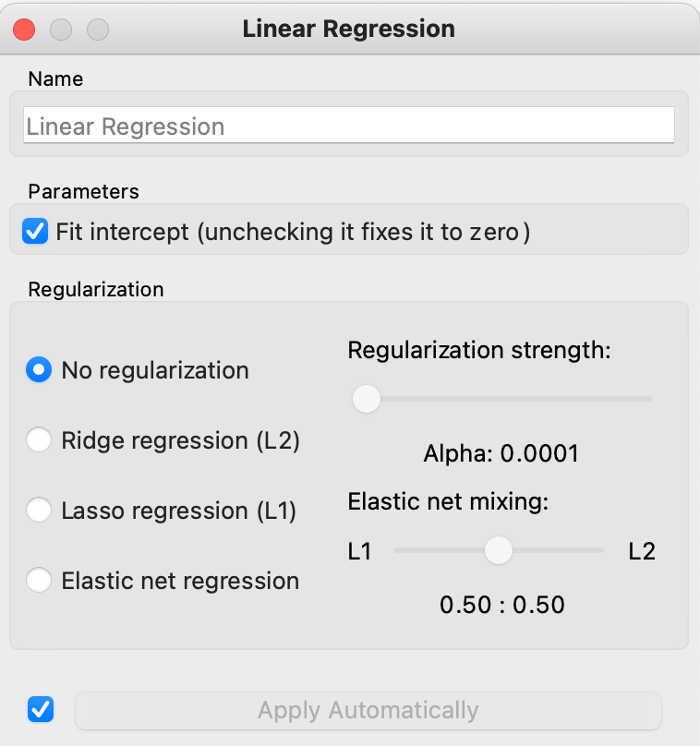Minimize the Linear Regression window
The height and width of the screenshot is (746, 700).
pyautogui.click(x=61, y=29)
